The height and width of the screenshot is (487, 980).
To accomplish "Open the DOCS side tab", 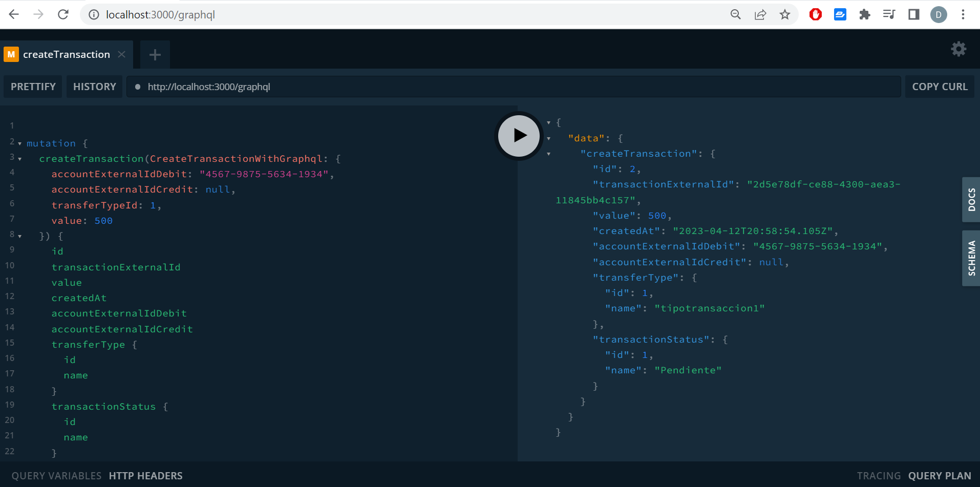I will pos(971,200).
